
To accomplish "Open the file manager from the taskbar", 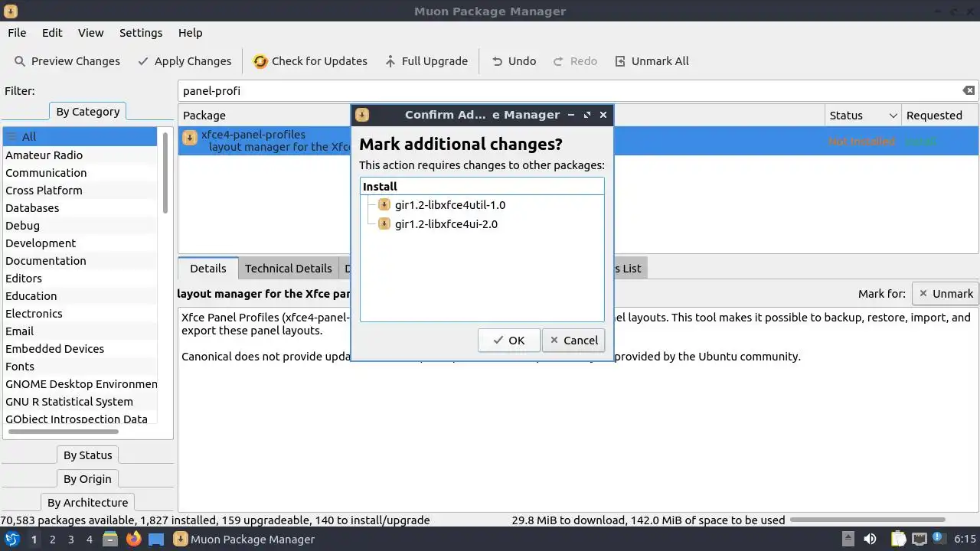I will pos(109,540).
